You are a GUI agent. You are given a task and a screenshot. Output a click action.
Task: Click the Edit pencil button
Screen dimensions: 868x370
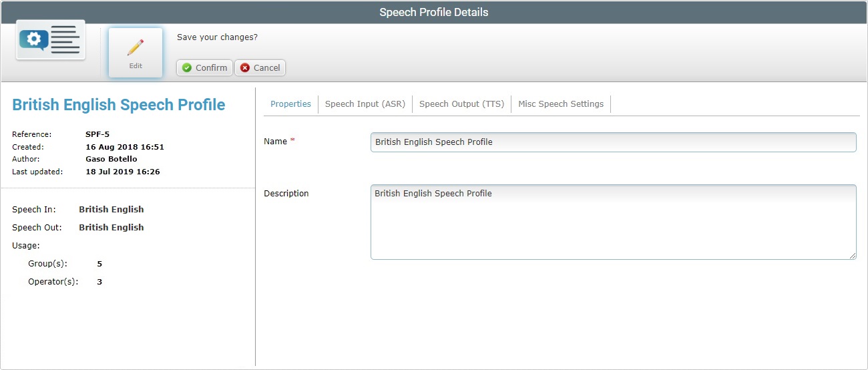(136, 53)
